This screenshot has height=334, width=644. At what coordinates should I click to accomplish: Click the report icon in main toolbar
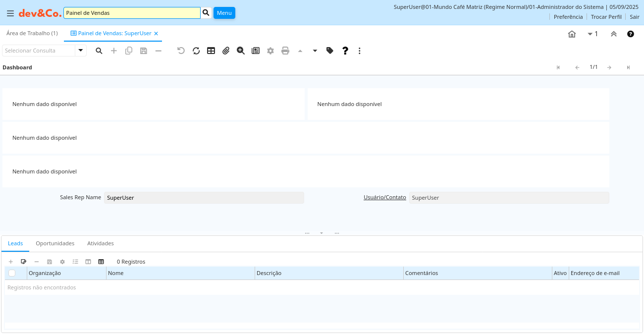point(256,51)
